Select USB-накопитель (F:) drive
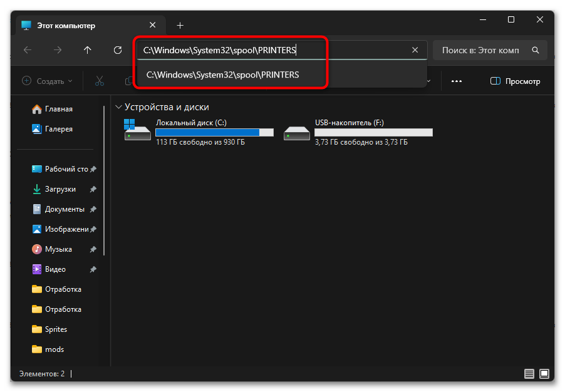This screenshot has width=565, height=392. (358, 132)
